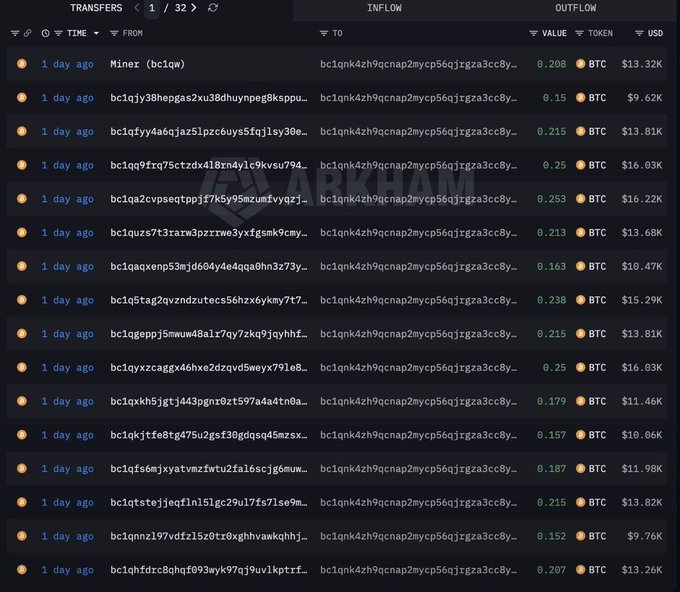Select the TRANSFERS heading tab
The height and width of the screenshot is (592, 680).
(96, 8)
